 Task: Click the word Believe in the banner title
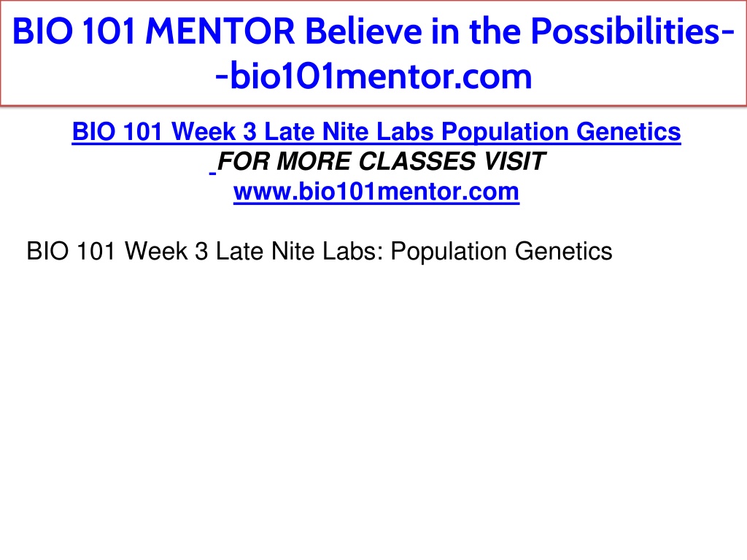tap(363, 31)
